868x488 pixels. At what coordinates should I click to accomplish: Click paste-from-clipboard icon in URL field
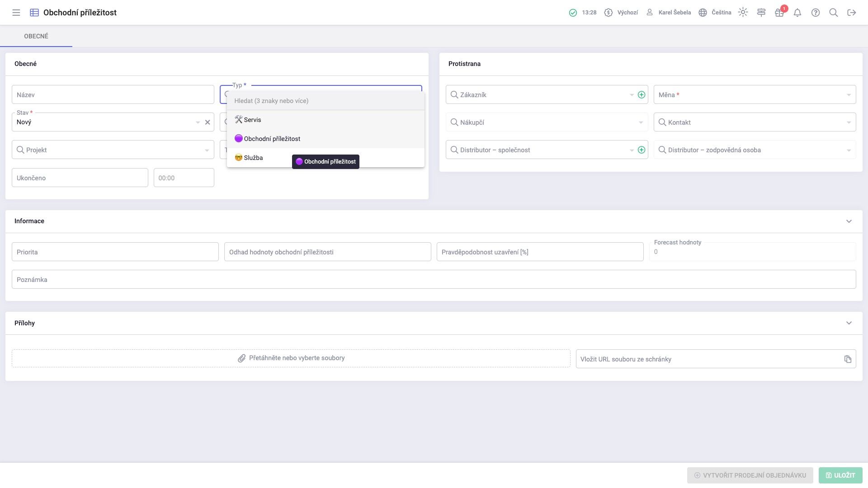pyautogui.click(x=848, y=359)
